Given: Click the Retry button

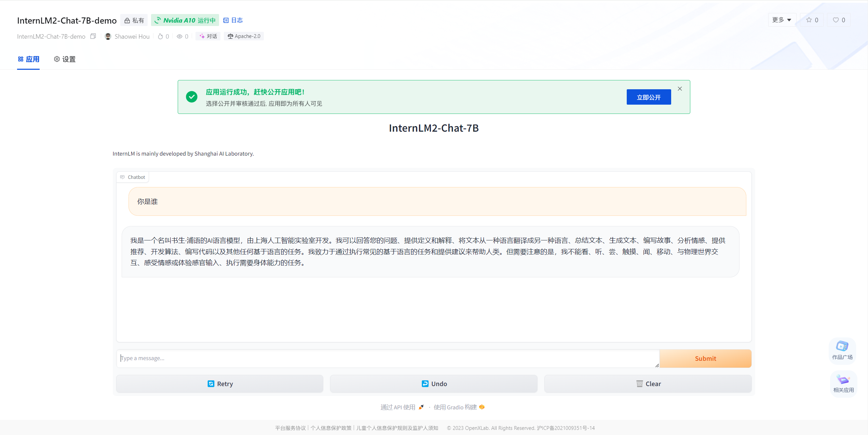Looking at the screenshot, I should [x=220, y=384].
